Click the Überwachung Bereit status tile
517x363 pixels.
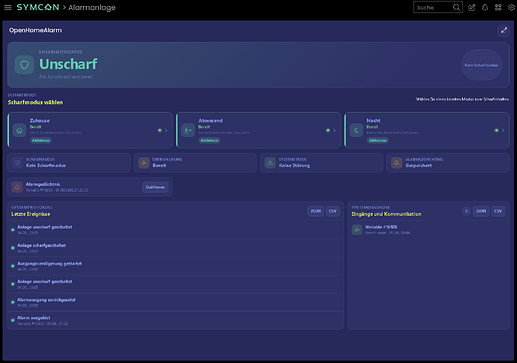pyautogui.click(x=195, y=163)
